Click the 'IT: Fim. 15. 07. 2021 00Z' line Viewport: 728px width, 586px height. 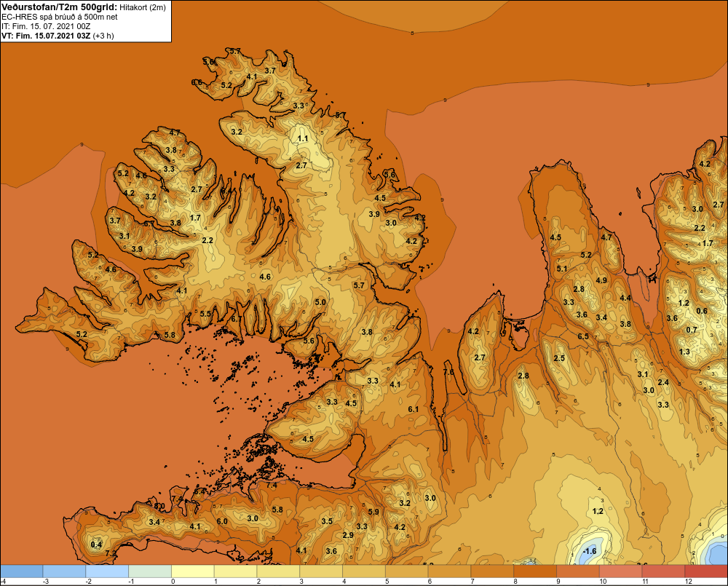click(x=46, y=26)
